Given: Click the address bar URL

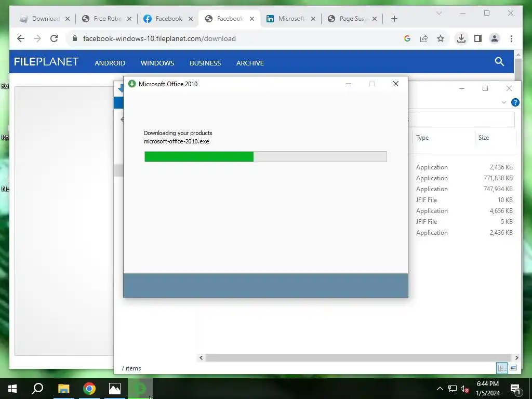Looking at the screenshot, I should [159, 38].
